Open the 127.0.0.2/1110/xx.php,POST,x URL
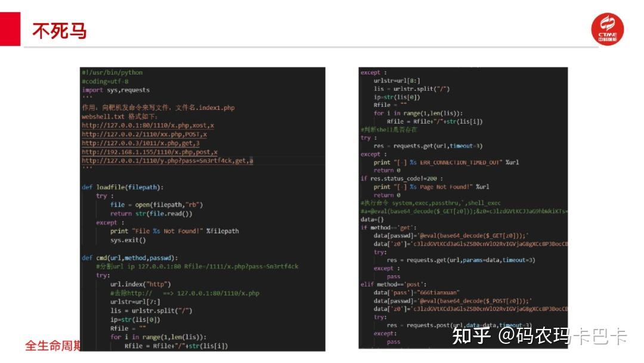The width and height of the screenshot is (644, 363). (144, 134)
